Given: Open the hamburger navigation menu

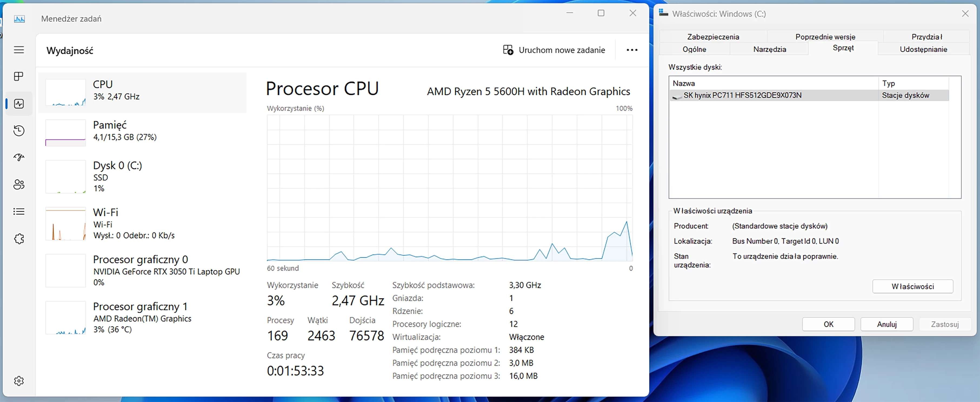Looking at the screenshot, I should (19, 50).
